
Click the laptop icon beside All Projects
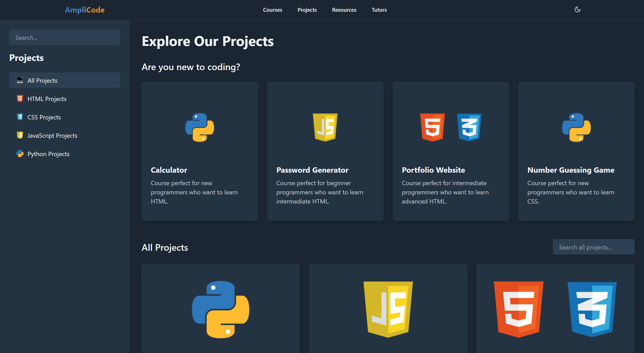20,80
